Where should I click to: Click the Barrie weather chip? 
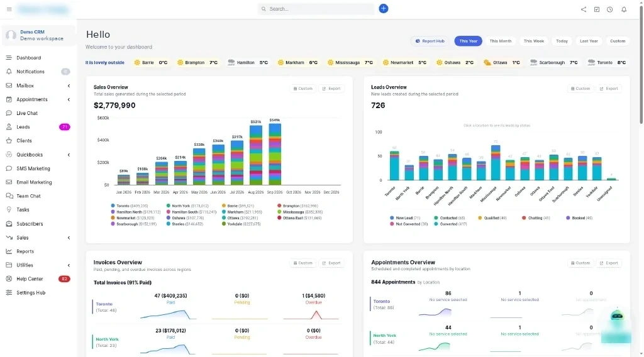click(150, 63)
